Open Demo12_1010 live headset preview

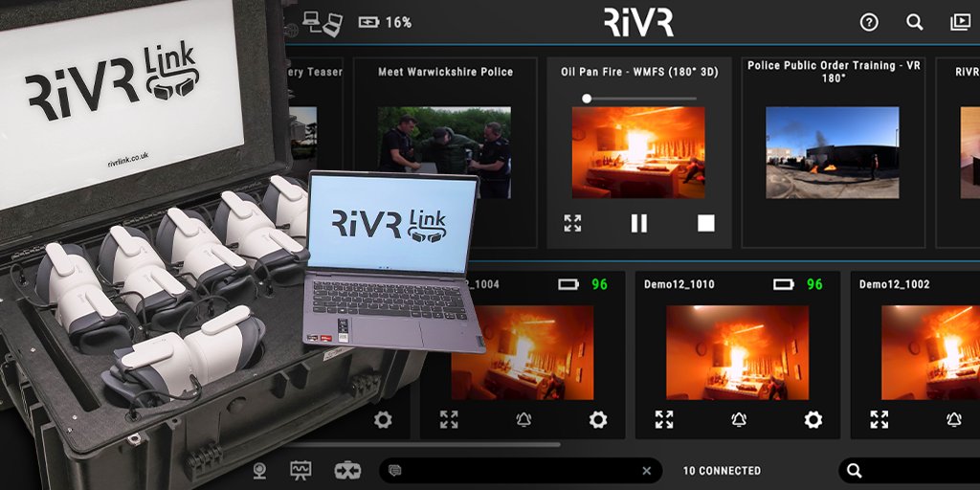[x=738, y=352]
